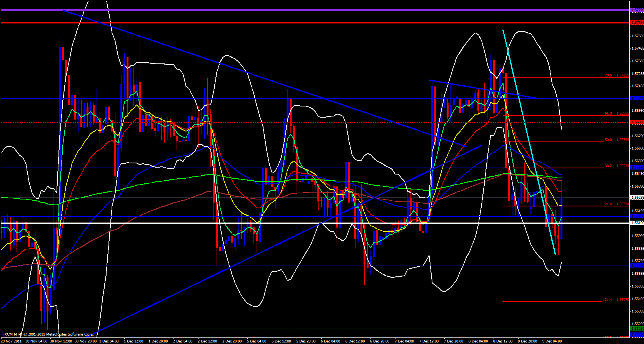The width and height of the screenshot is (644, 344).
Task: Click the current price 1.56299 label
Action: pyautogui.click(x=637, y=198)
